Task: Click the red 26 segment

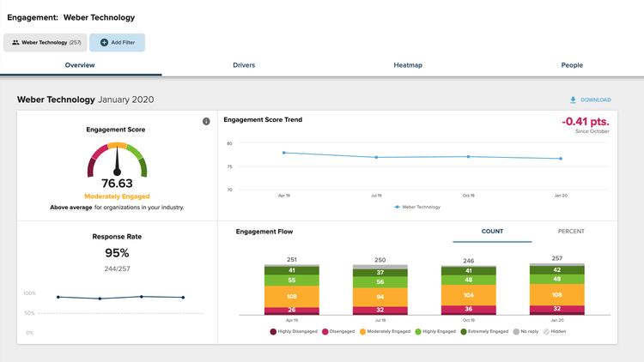Action: (x=292, y=310)
